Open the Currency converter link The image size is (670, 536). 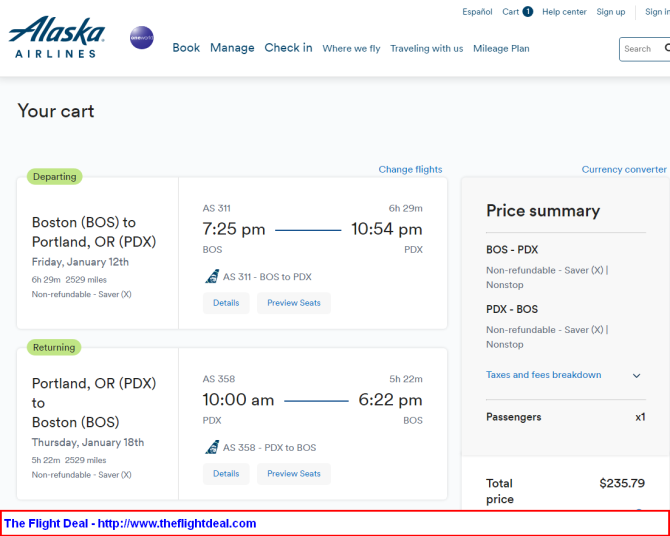coord(624,169)
